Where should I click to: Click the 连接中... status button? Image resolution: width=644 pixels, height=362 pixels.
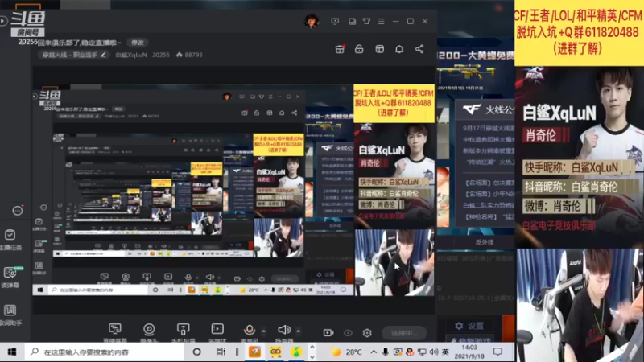tap(404, 333)
